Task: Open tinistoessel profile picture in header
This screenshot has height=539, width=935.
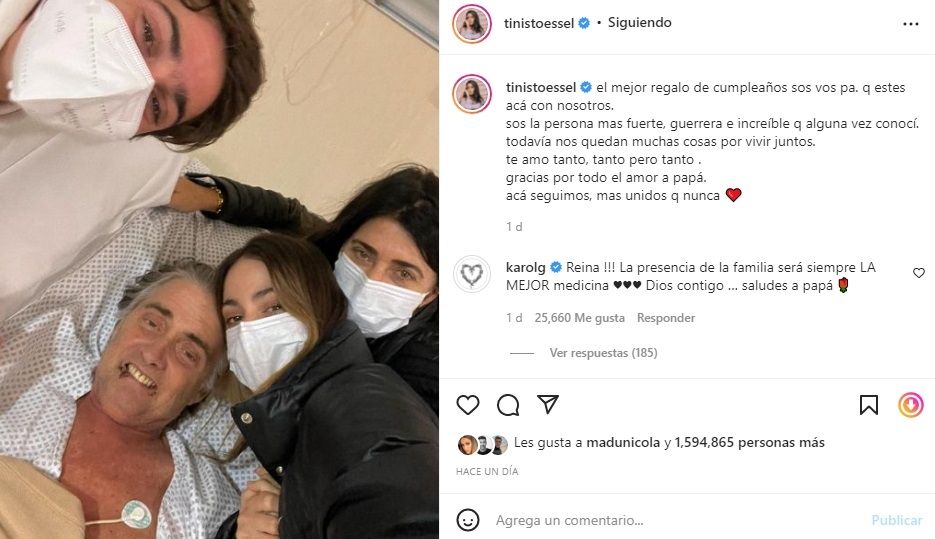Action: click(472, 24)
